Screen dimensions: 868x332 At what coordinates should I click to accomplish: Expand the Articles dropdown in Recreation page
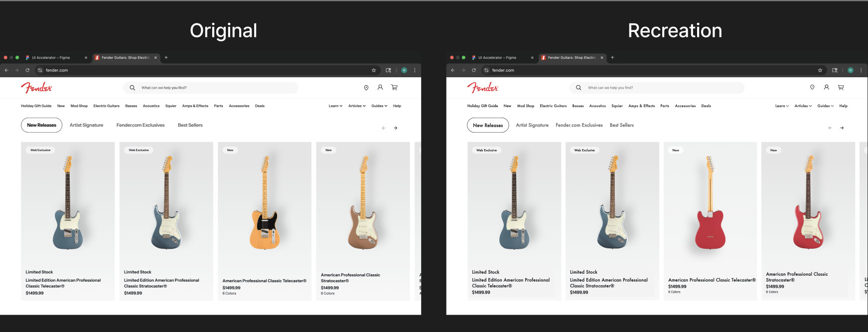coord(803,106)
